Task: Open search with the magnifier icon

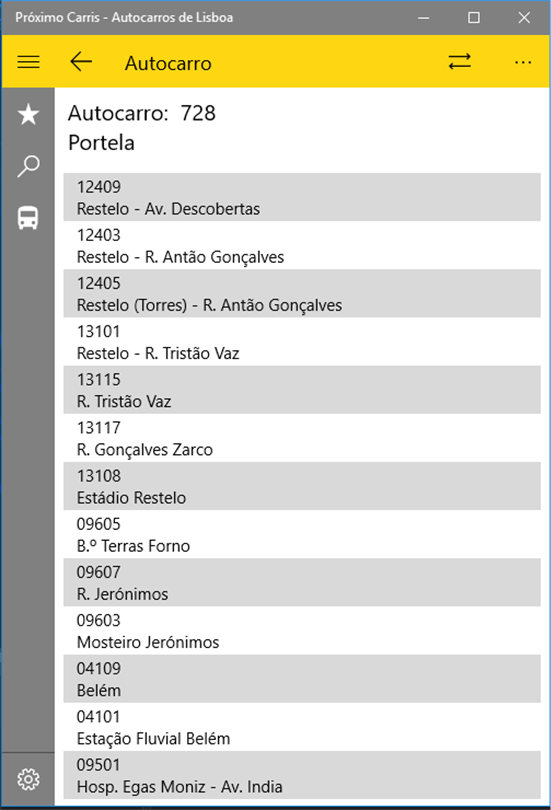Action: click(28, 166)
